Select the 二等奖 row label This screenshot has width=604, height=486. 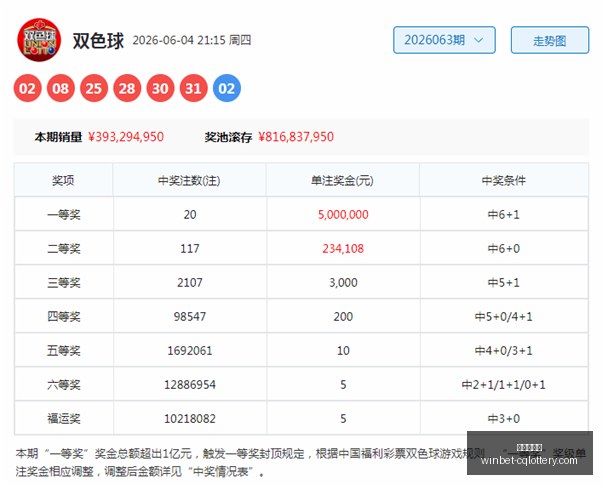64,248
